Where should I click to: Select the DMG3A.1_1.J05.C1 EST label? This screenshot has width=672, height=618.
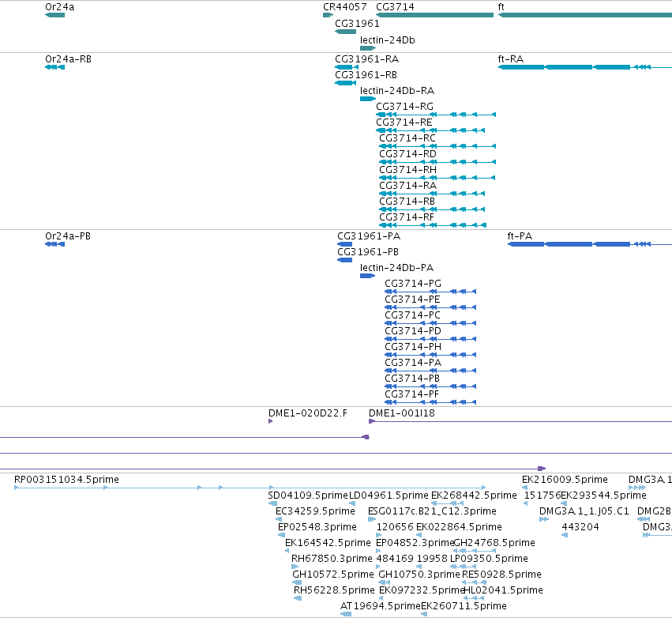(584, 511)
